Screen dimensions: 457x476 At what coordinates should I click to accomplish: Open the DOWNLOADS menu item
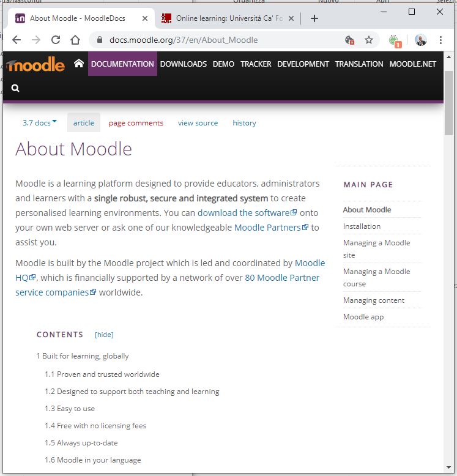pos(184,64)
